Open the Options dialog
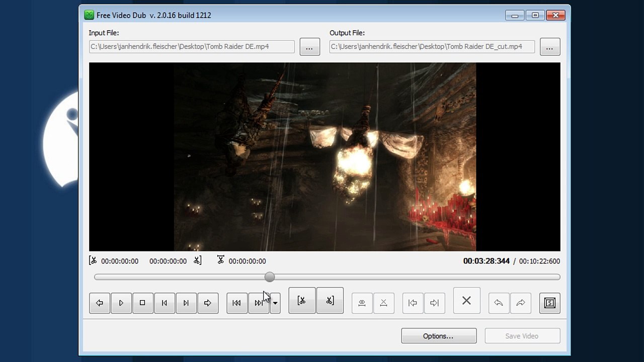The image size is (644, 362). pos(439,336)
